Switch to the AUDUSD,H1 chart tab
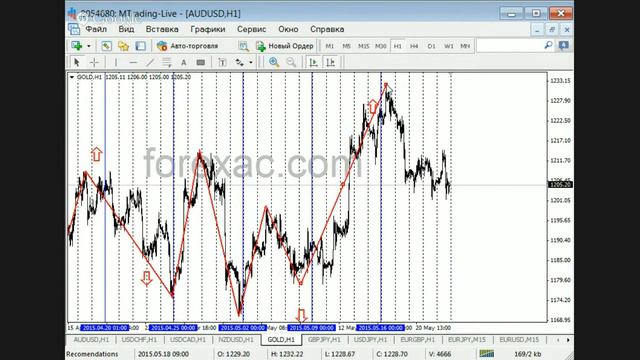Screen dimensions: 640x360 (91, 340)
